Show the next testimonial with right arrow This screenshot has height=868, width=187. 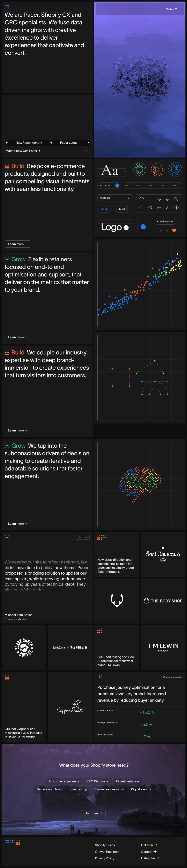pos(86,538)
